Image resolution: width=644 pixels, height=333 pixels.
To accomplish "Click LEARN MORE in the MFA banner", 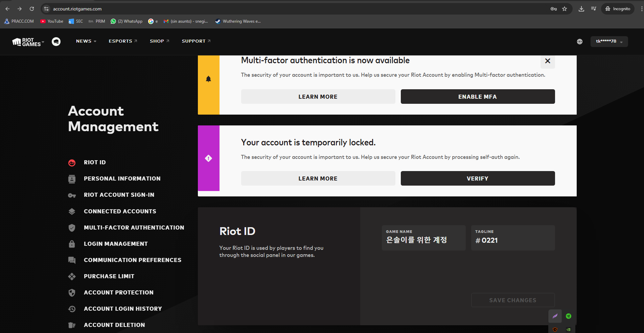I will [318, 97].
